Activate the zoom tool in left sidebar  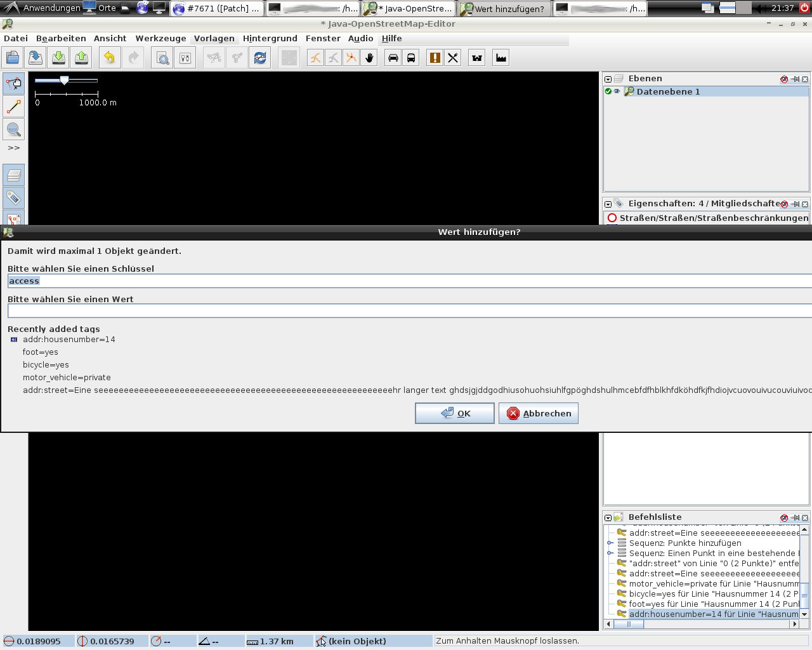click(x=14, y=129)
